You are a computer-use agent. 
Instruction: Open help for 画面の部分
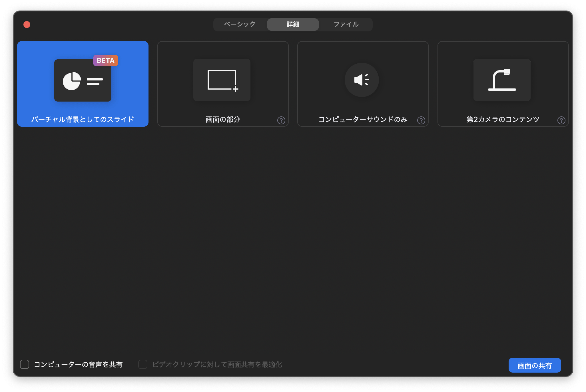[281, 120]
